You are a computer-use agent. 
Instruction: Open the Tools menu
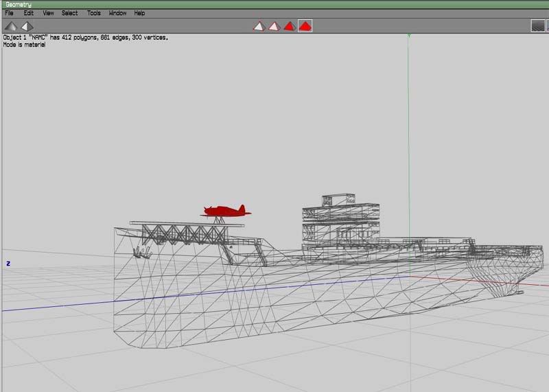click(x=93, y=13)
